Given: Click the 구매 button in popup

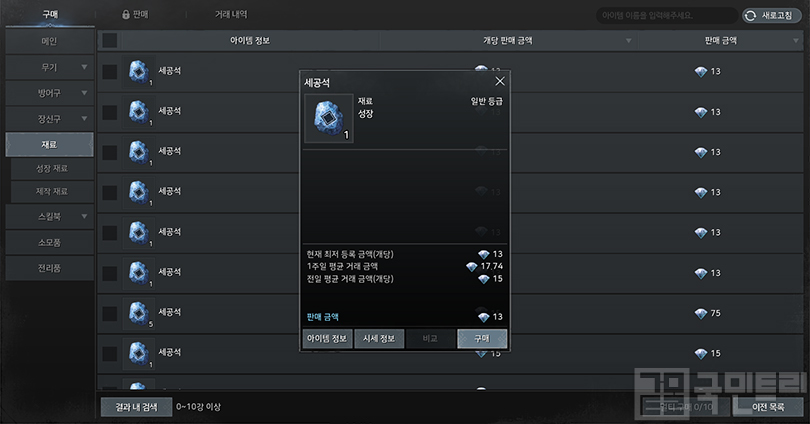Looking at the screenshot, I should point(481,339).
